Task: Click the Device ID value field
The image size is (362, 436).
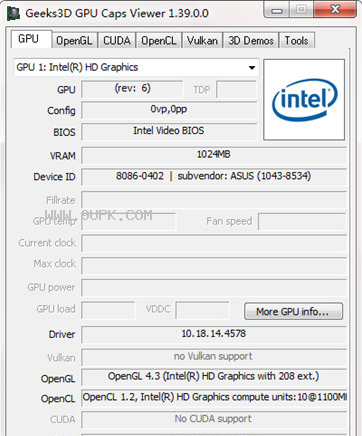Action: pyautogui.click(x=214, y=176)
